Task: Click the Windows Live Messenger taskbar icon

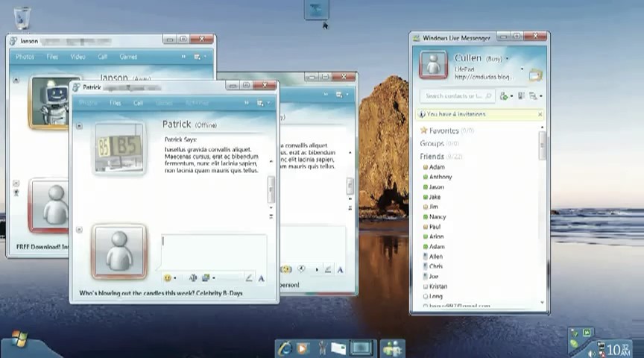Action: [x=392, y=348]
